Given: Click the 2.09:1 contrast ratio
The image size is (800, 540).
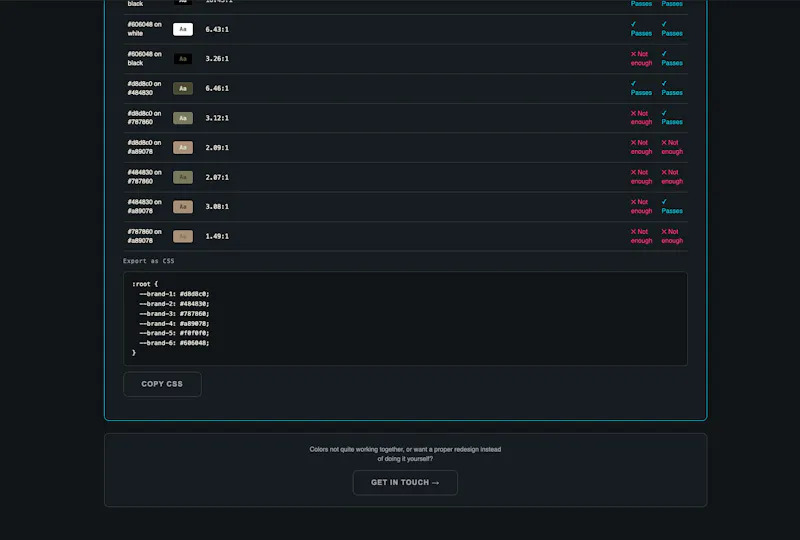Looking at the screenshot, I should 217,148.
